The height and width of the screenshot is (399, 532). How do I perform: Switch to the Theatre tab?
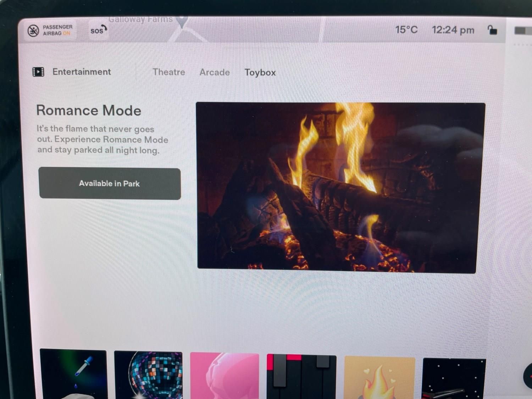click(169, 72)
